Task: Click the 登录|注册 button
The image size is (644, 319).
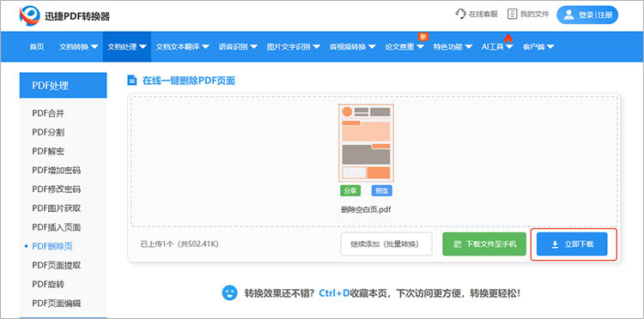Action: click(587, 15)
